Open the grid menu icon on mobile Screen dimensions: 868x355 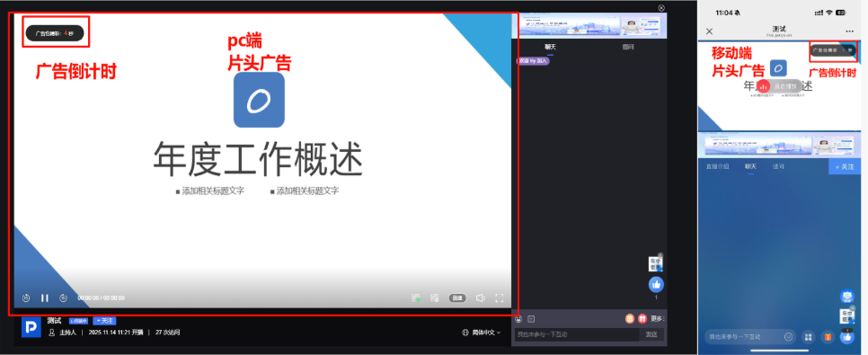coord(809,336)
